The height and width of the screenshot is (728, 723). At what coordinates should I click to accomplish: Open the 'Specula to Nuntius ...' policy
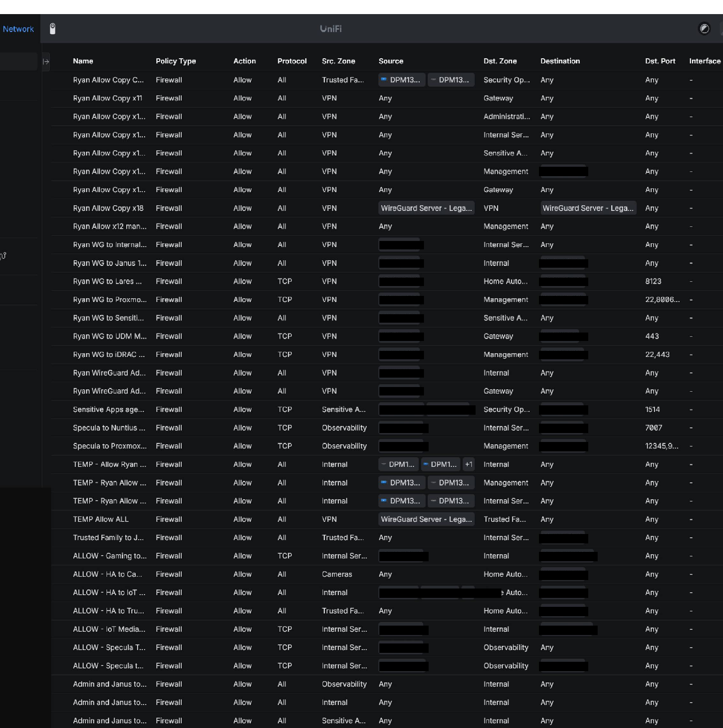(109, 428)
